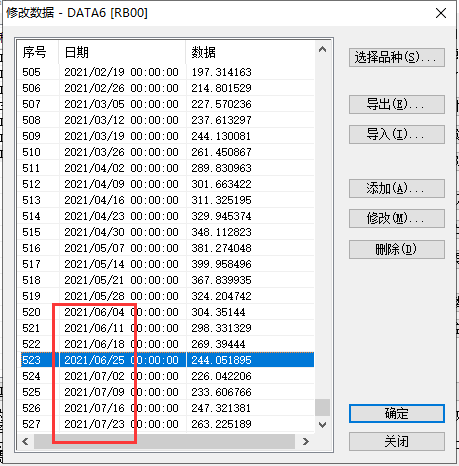The height and width of the screenshot is (466, 459).
Task: Click the 数据 column header
Action: (x=250, y=52)
